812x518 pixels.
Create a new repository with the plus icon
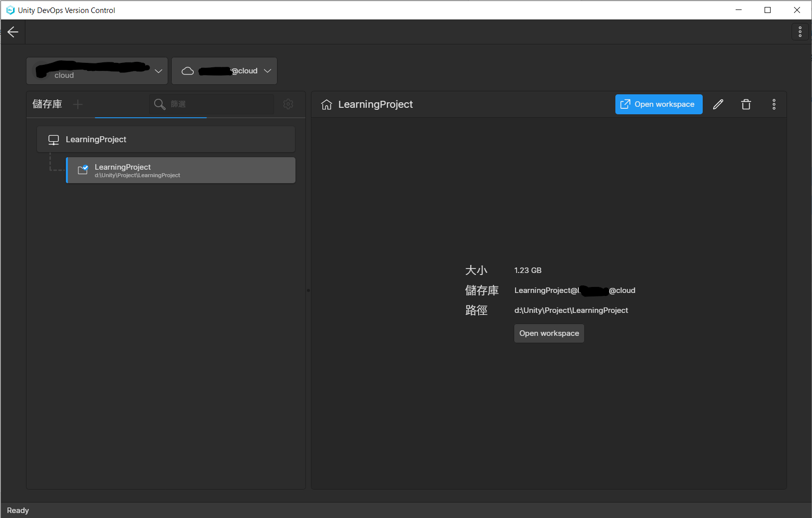[x=78, y=104]
